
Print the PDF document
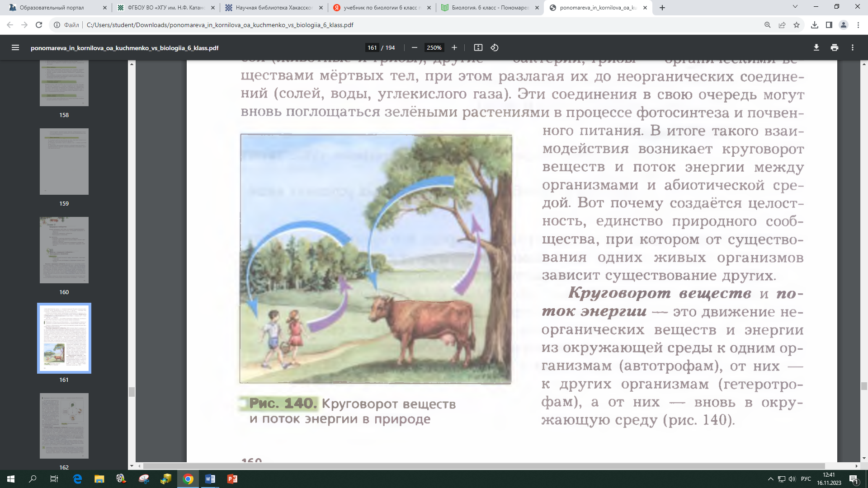coord(835,47)
